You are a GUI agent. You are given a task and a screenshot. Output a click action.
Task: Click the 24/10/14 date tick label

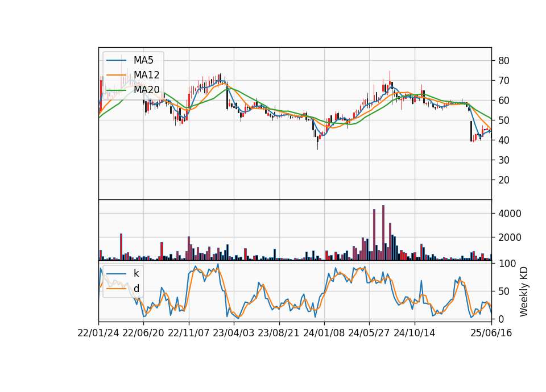pos(415,333)
